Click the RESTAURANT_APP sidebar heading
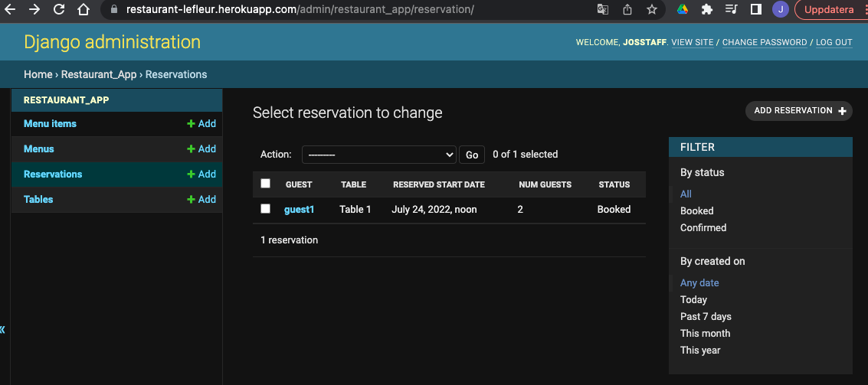The height and width of the screenshot is (385, 868). pyautogui.click(x=67, y=100)
